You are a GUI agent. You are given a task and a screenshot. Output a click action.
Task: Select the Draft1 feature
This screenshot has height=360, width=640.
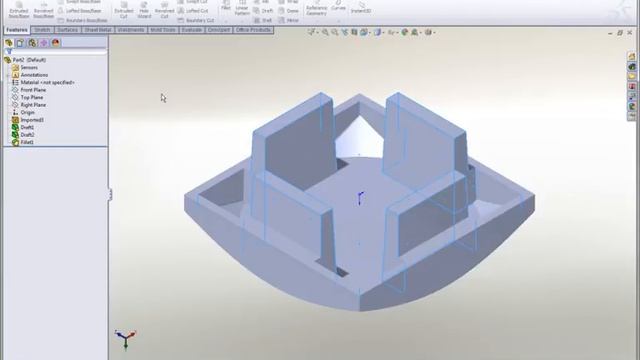23,127
